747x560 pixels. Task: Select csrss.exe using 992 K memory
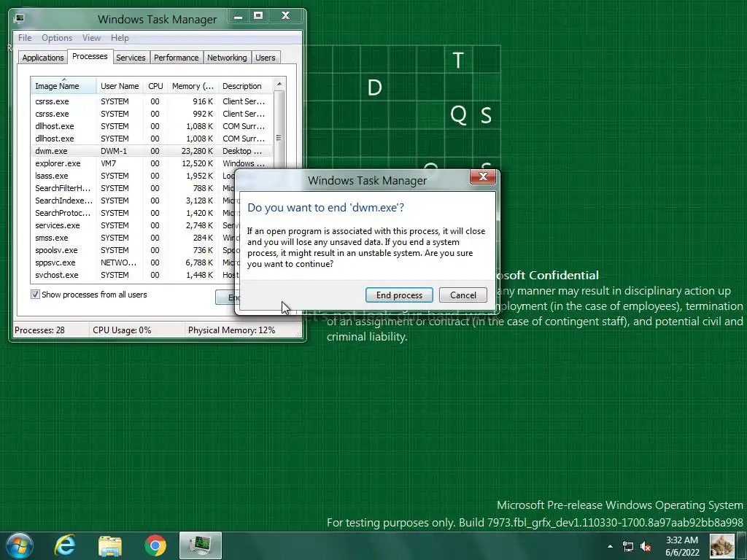coord(152,114)
